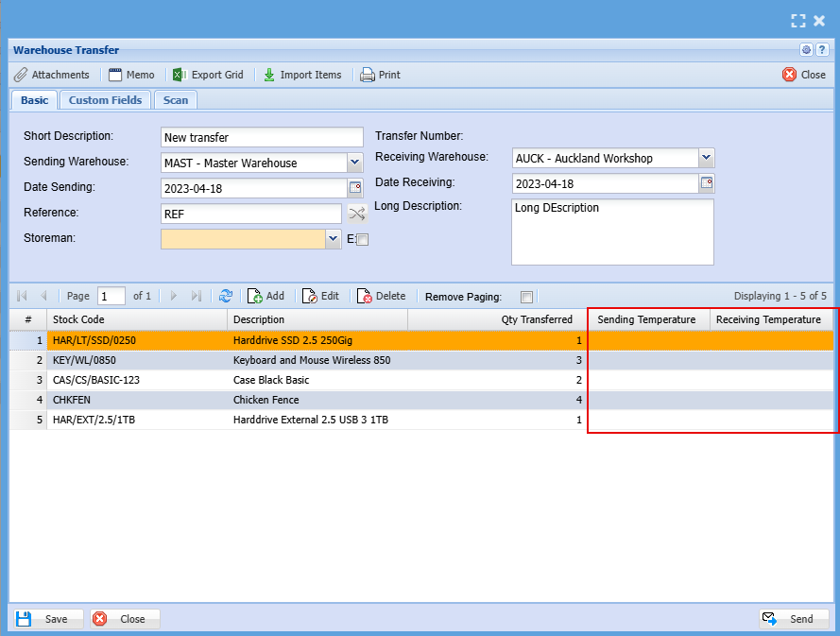Screen dimensions: 840x636
Task: Open the Memo toolbar item
Action: coord(131,75)
